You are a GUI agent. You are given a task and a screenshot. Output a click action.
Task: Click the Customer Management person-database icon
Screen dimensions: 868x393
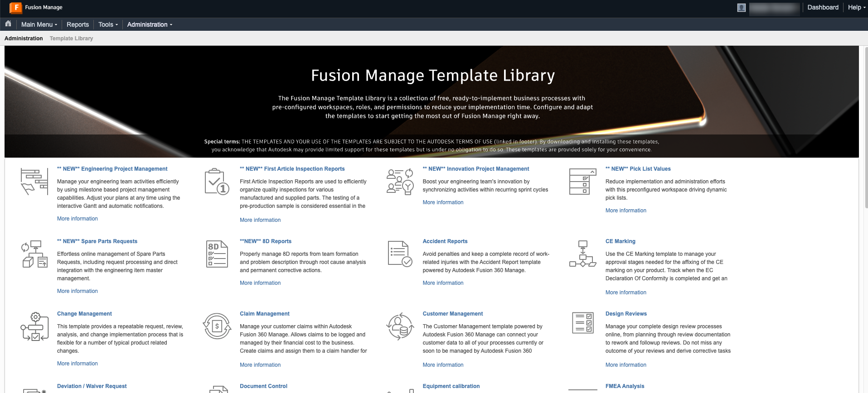[x=400, y=326]
